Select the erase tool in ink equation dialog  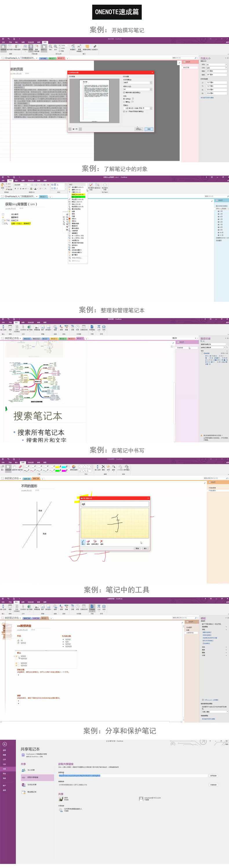[x=88, y=542]
